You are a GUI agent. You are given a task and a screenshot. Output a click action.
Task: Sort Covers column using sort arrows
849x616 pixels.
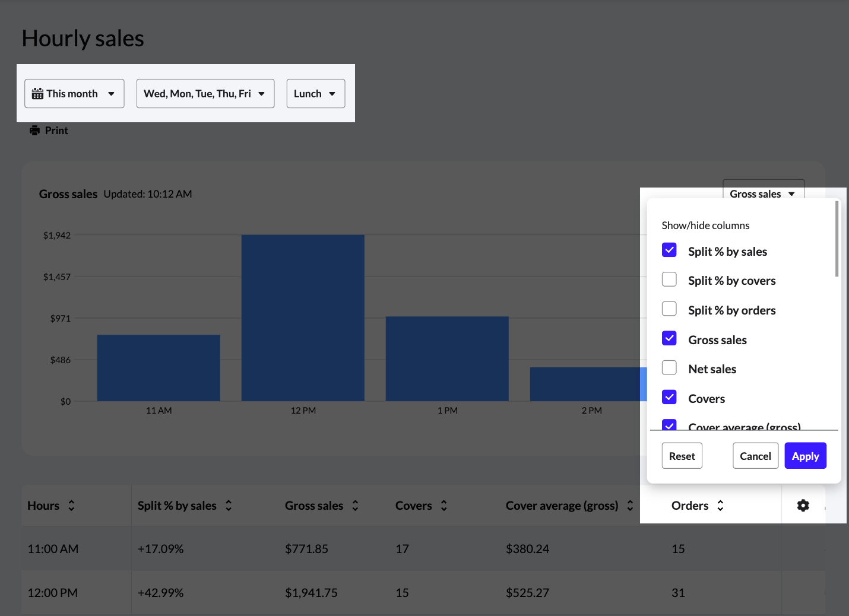click(x=443, y=506)
